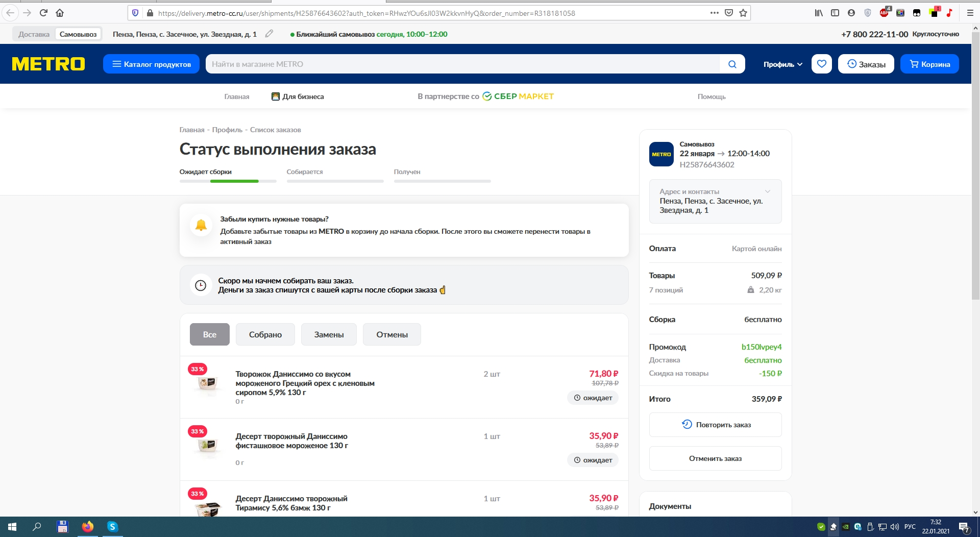Image resolution: width=980 pixels, height=537 pixels.
Task: Click Ожидает сборки progress bar
Action: pyautogui.click(x=228, y=181)
